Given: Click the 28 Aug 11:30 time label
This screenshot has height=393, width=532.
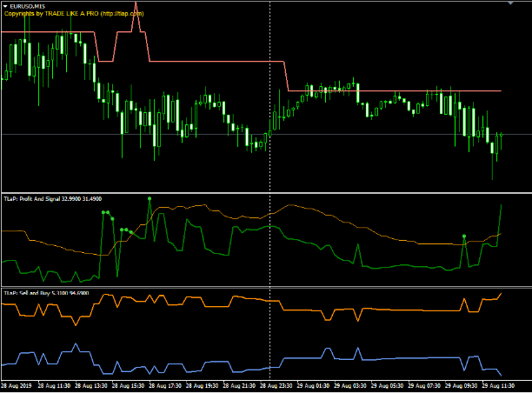Looking at the screenshot, I should click(54, 386).
